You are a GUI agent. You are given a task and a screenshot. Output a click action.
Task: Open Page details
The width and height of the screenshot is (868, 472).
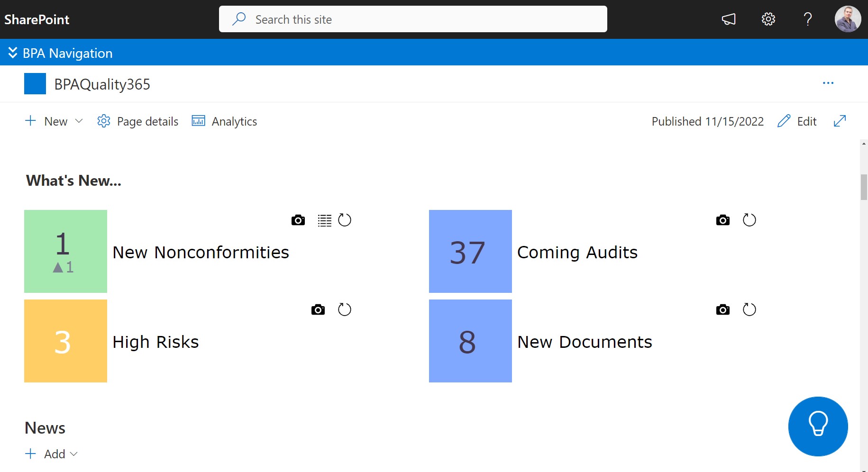(137, 121)
